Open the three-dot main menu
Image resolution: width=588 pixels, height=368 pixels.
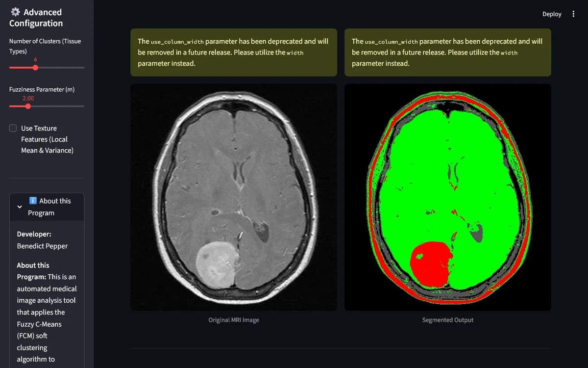coord(573,14)
